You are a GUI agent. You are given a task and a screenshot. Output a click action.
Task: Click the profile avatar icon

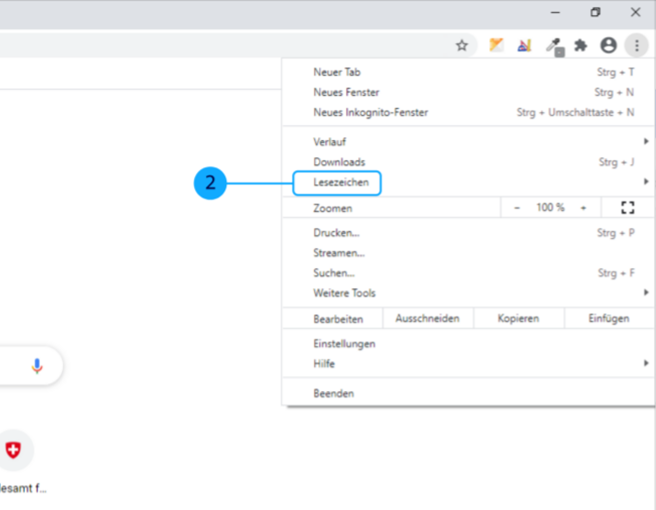point(608,45)
